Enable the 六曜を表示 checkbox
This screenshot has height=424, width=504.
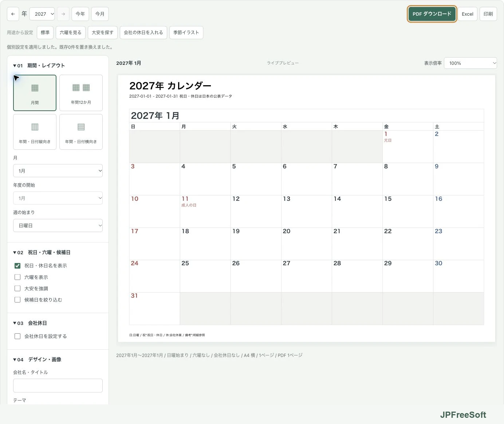[x=17, y=277]
